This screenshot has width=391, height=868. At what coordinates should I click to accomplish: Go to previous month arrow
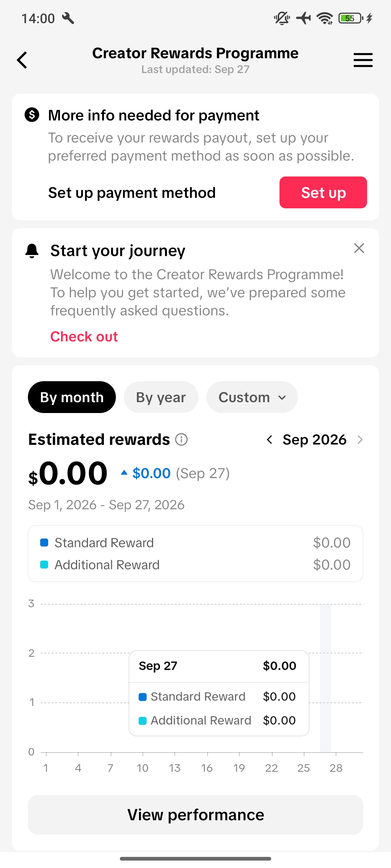(269, 440)
